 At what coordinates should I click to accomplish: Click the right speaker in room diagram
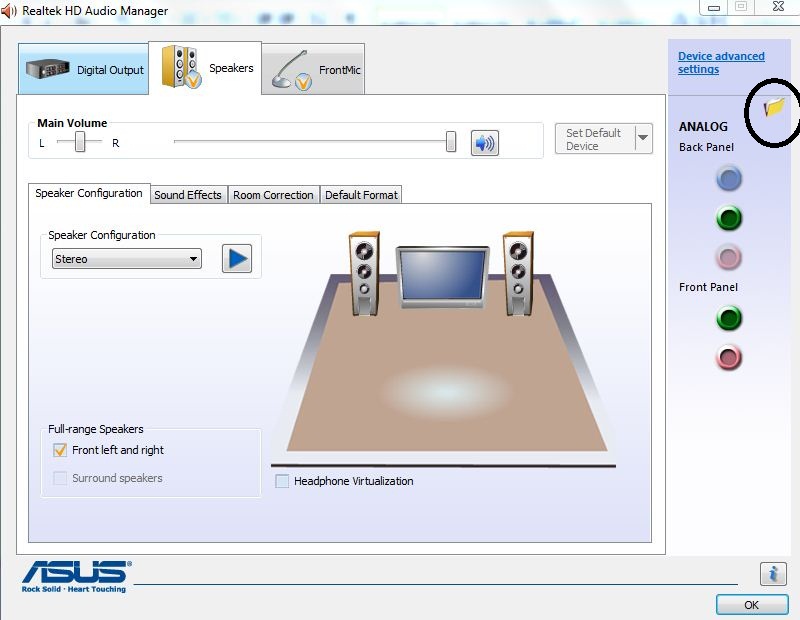tap(518, 274)
